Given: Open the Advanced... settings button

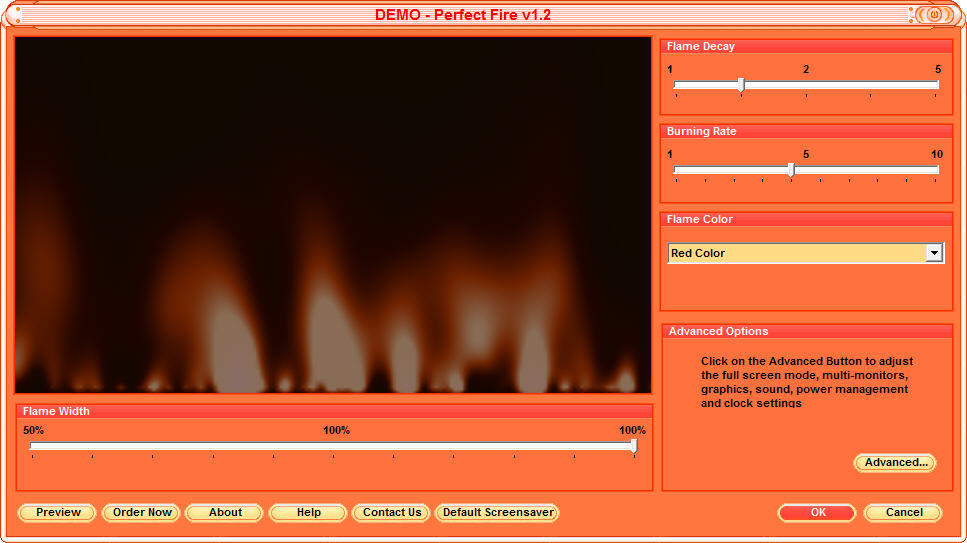Looking at the screenshot, I should (895, 462).
